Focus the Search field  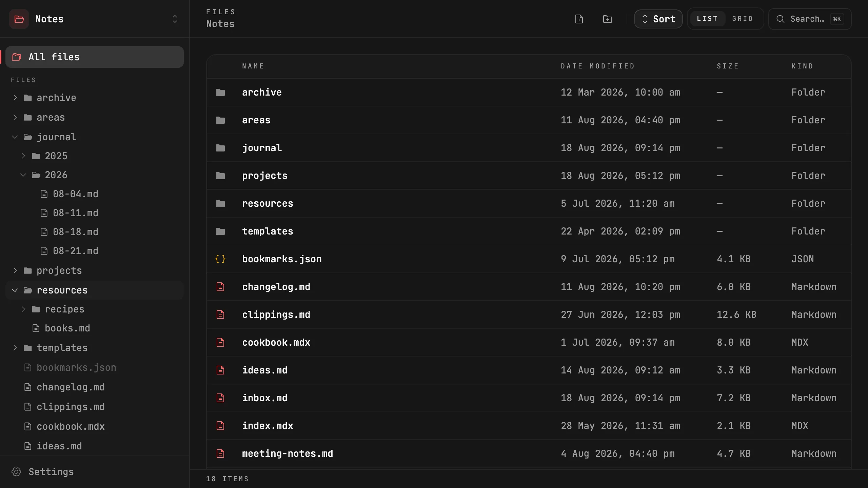(810, 19)
